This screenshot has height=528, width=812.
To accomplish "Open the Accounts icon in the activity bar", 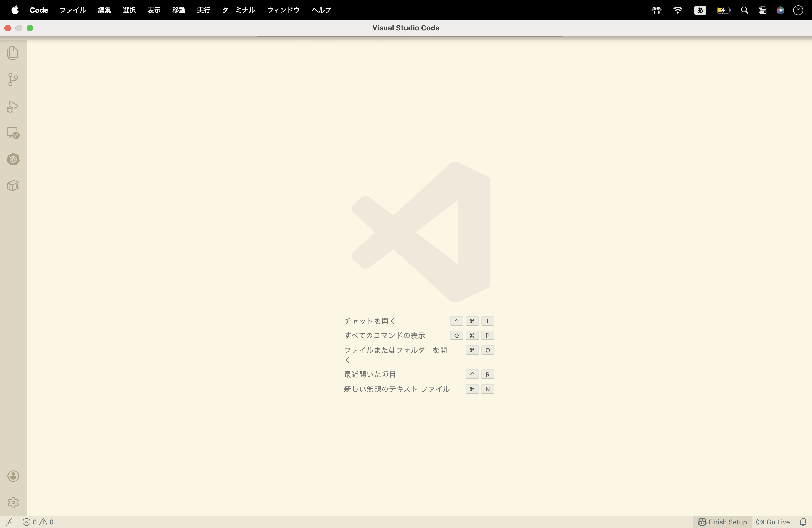I will click(13, 476).
